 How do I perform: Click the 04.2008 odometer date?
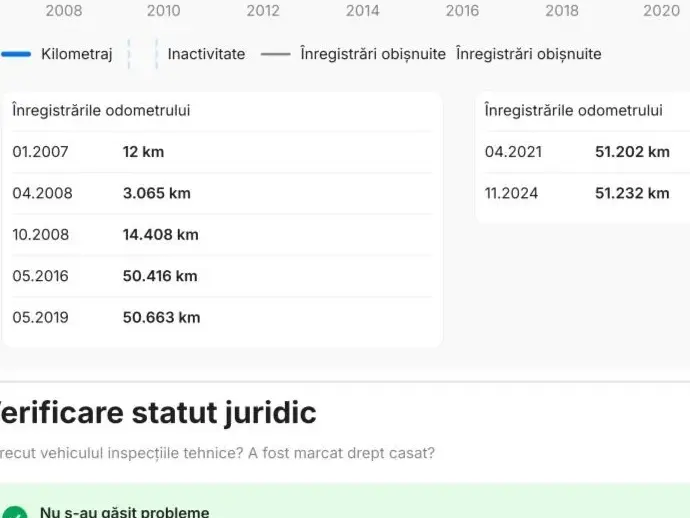42,193
